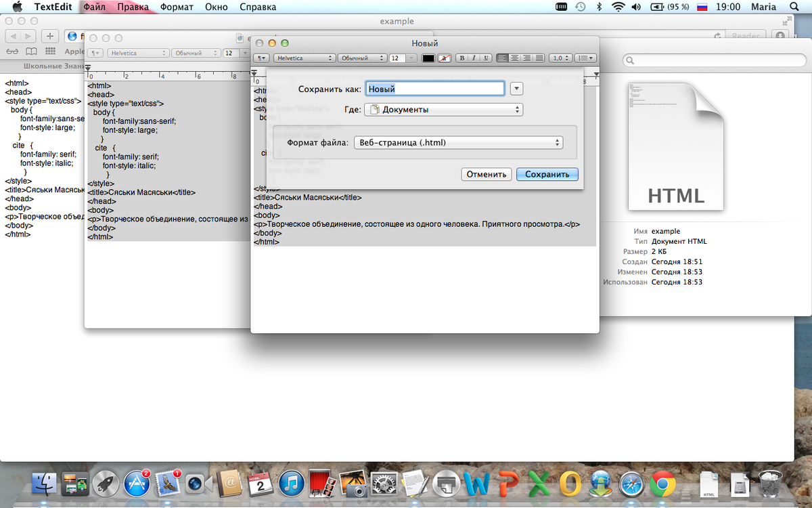812x508 pixels.
Task: Open Calendar icon in the Dock
Action: [x=260, y=484]
